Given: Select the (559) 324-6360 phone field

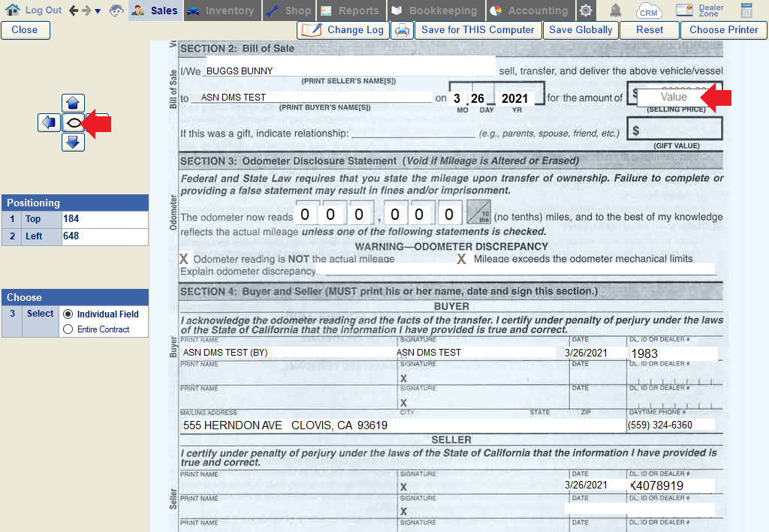Looking at the screenshot, I should 671,425.
